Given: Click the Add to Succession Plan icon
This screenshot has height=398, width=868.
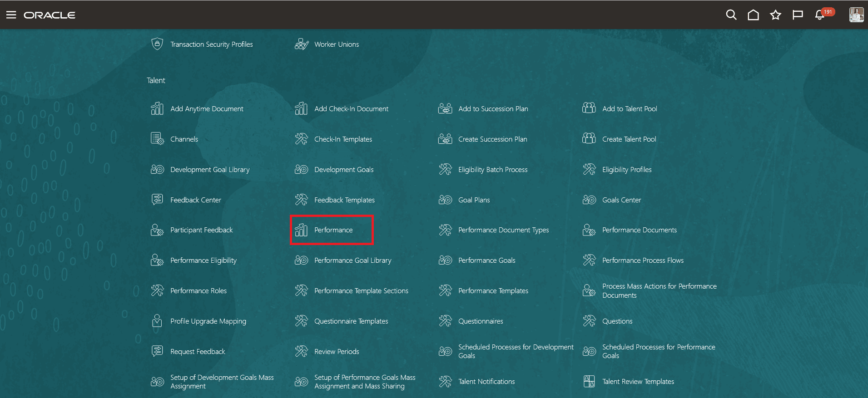Looking at the screenshot, I should tap(445, 108).
